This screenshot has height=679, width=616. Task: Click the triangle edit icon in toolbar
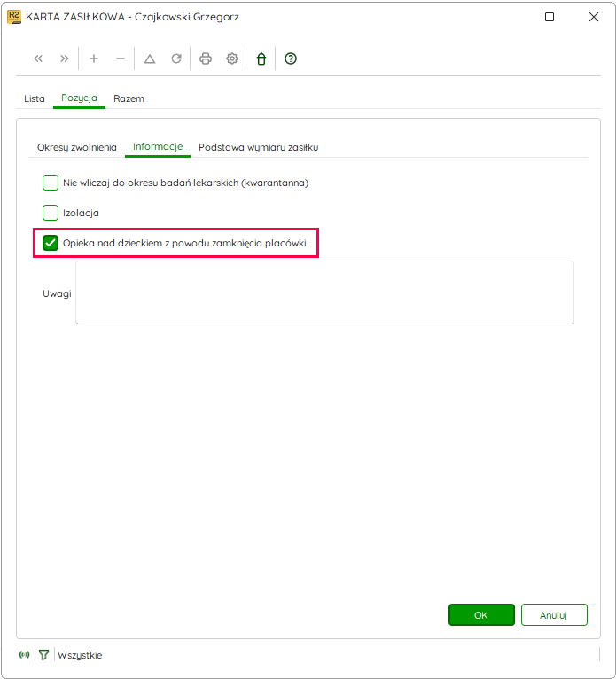150,59
